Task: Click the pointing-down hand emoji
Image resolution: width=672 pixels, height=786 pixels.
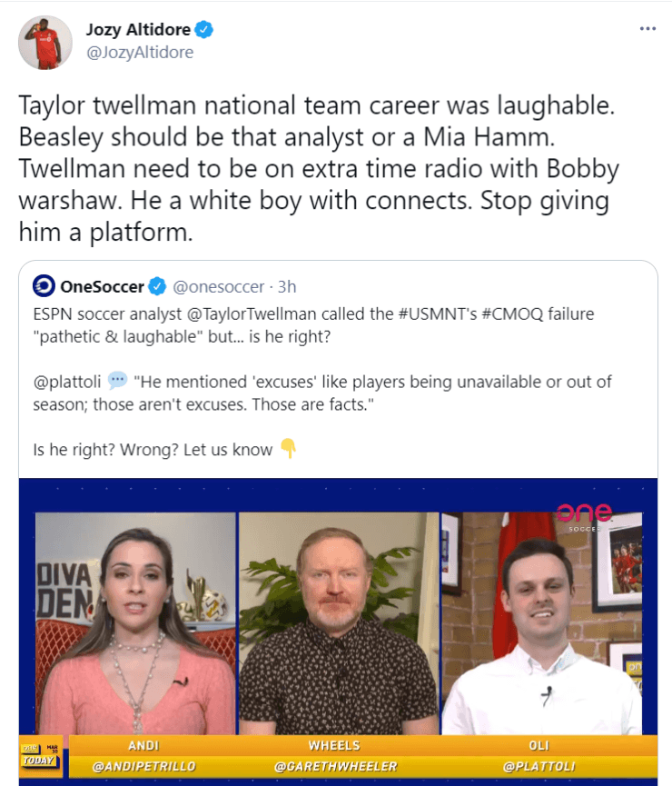Action: click(288, 448)
